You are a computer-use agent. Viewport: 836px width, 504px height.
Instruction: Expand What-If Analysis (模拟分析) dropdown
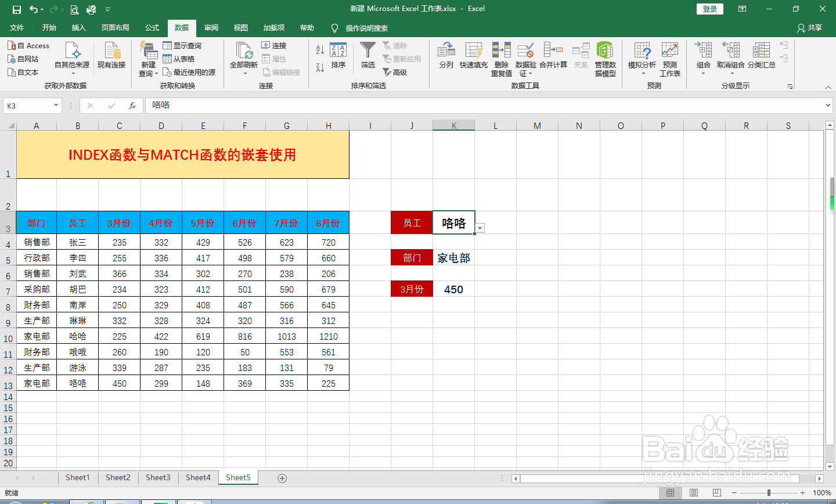click(x=643, y=74)
